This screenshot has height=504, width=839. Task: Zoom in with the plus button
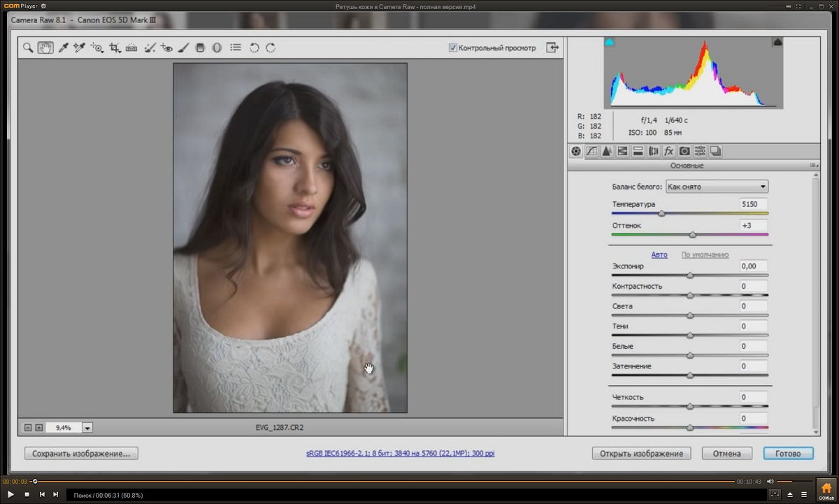pos(39,428)
